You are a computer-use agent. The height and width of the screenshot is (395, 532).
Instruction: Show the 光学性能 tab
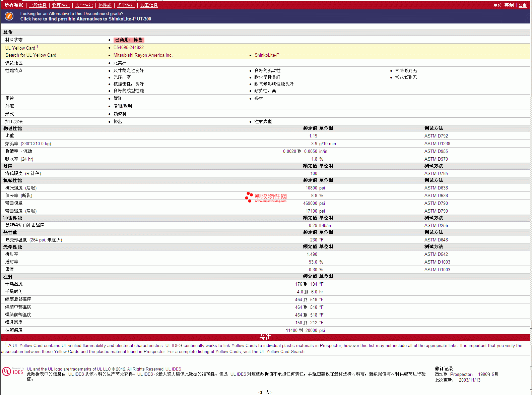click(x=126, y=5)
